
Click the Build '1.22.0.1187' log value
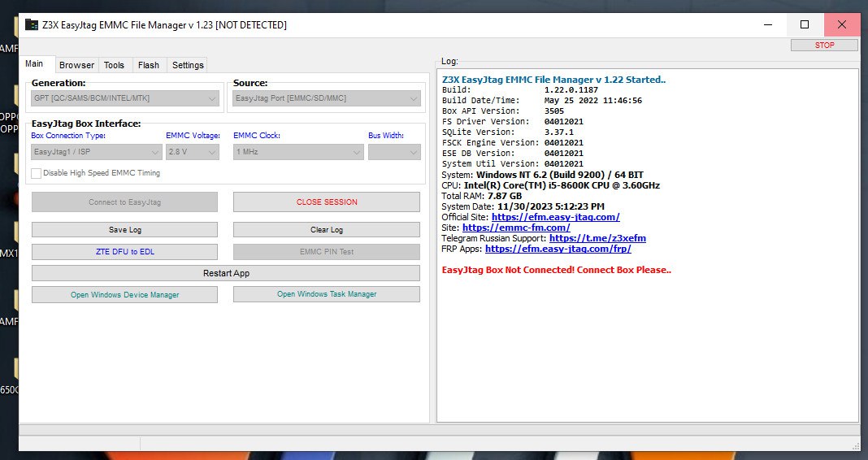(571, 89)
